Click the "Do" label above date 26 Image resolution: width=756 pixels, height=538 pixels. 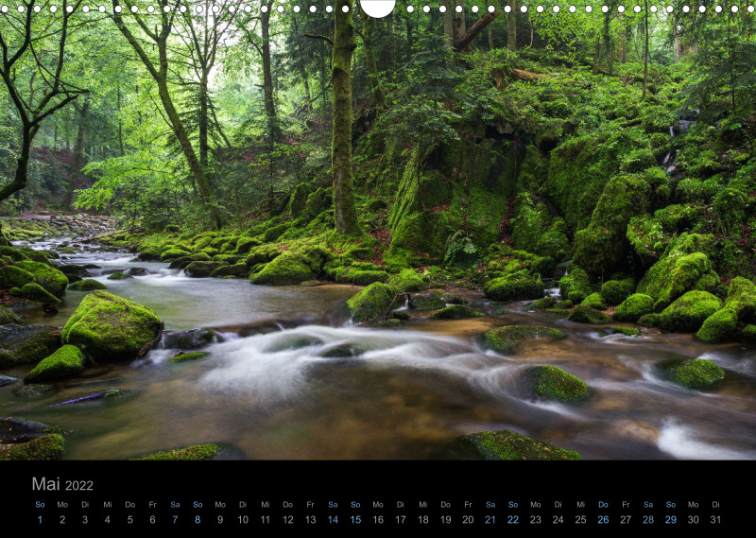click(603, 504)
